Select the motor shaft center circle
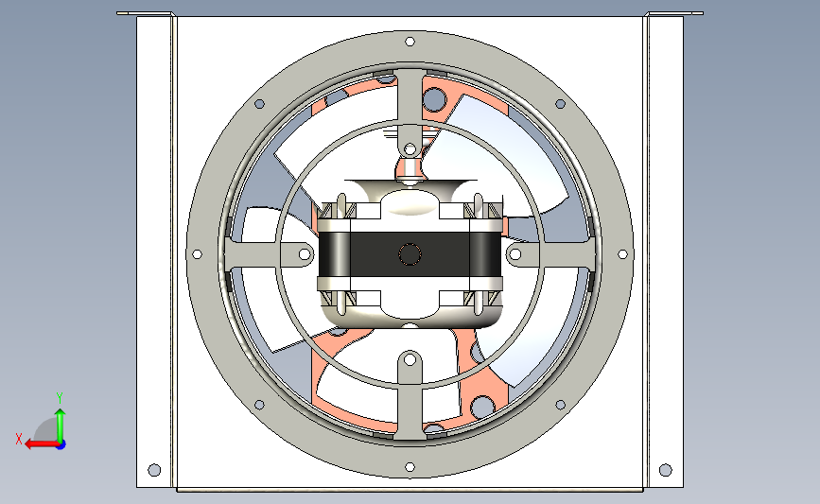Image resolution: width=820 pixels, height=504 pixels. (410, 254)
